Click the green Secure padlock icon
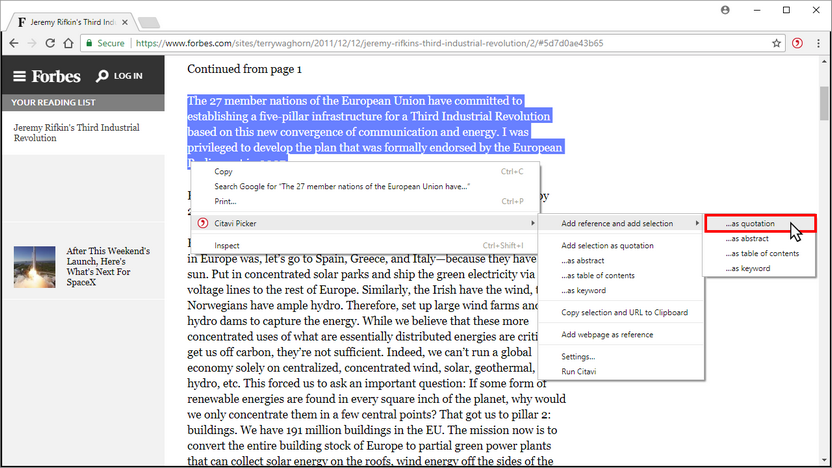 coord(89,44)
